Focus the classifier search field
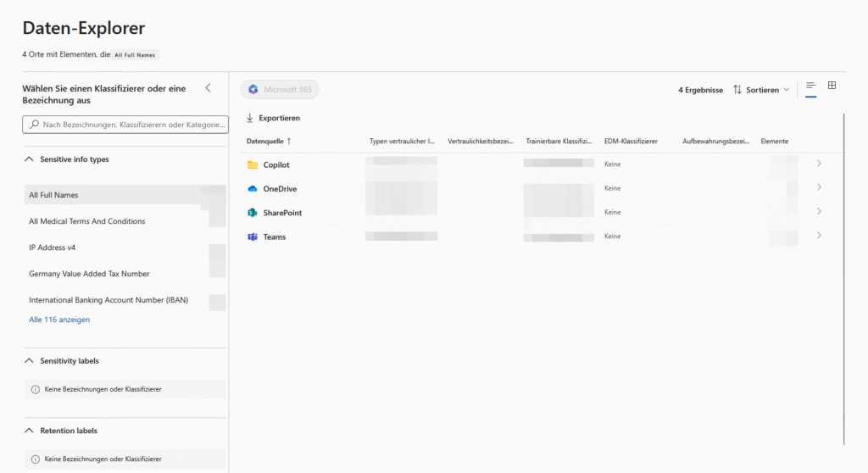 pos(125,125)
